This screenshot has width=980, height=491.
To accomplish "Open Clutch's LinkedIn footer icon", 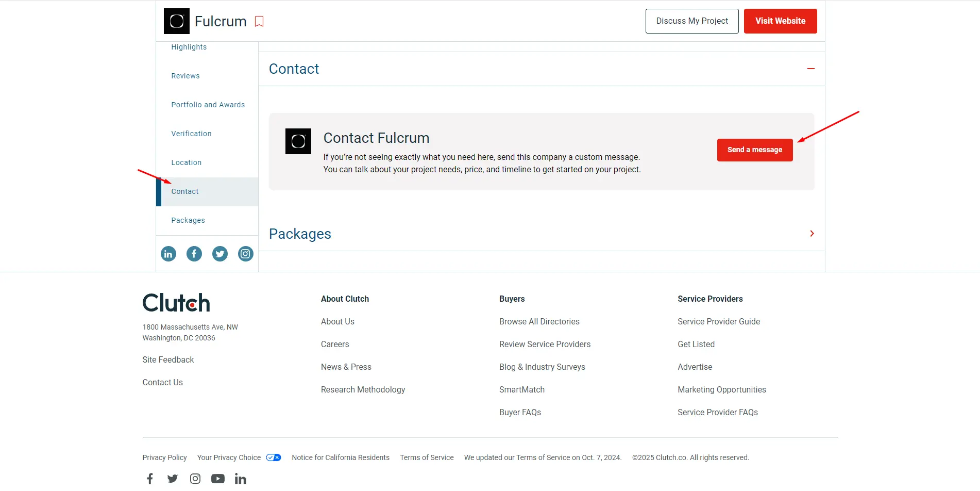I will (x=241, y=479).
